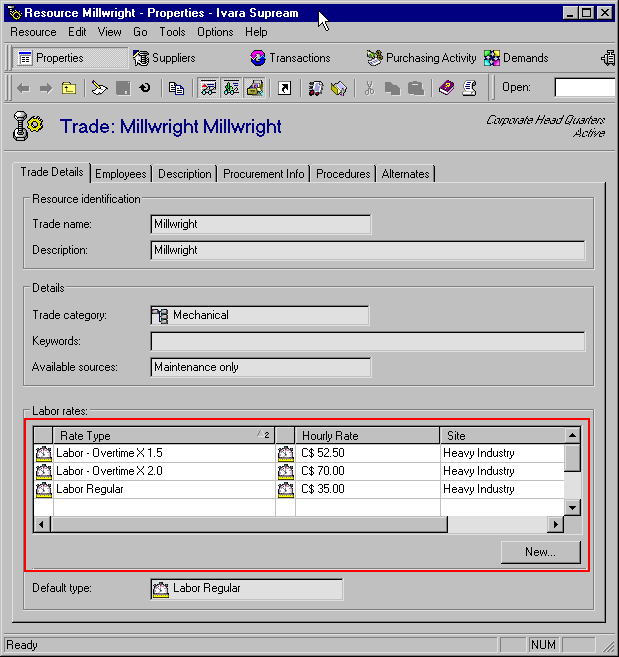Click the Copy icon beside scissors
Viewport: 619px width, 657px height.
(x=392, y=88)
